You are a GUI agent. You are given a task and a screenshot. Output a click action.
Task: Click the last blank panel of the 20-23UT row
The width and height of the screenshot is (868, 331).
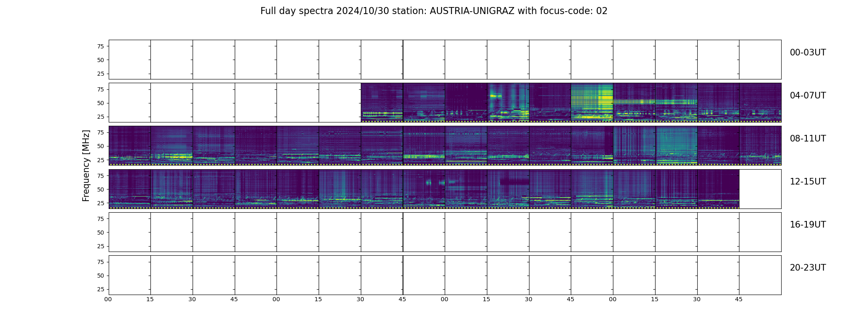pos(760,275)
